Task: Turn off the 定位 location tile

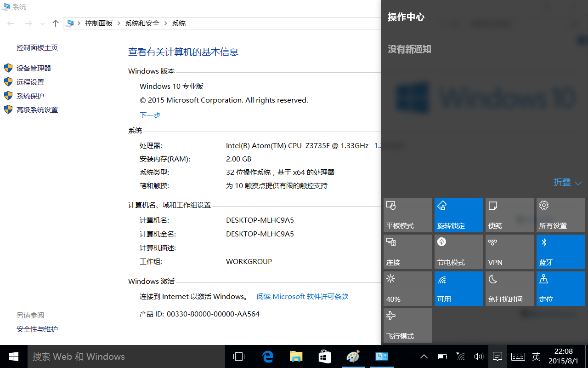Action: click(x=561, y=288)
